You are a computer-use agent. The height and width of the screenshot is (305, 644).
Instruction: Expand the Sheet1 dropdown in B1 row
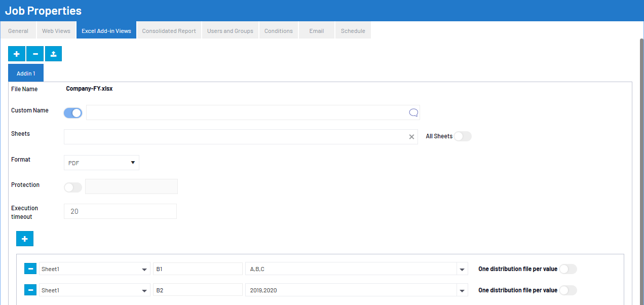(144, 270)
